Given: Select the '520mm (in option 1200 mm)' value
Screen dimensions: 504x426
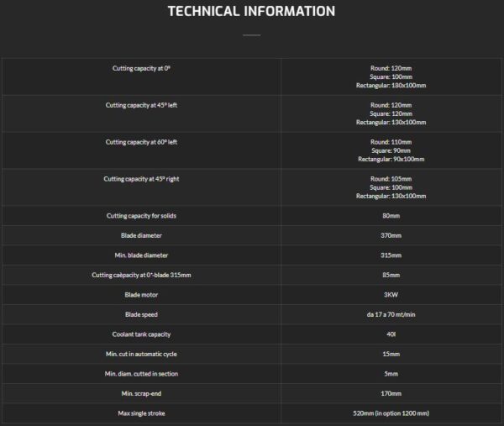Looking at the screenshot, I should click(391, 413).
